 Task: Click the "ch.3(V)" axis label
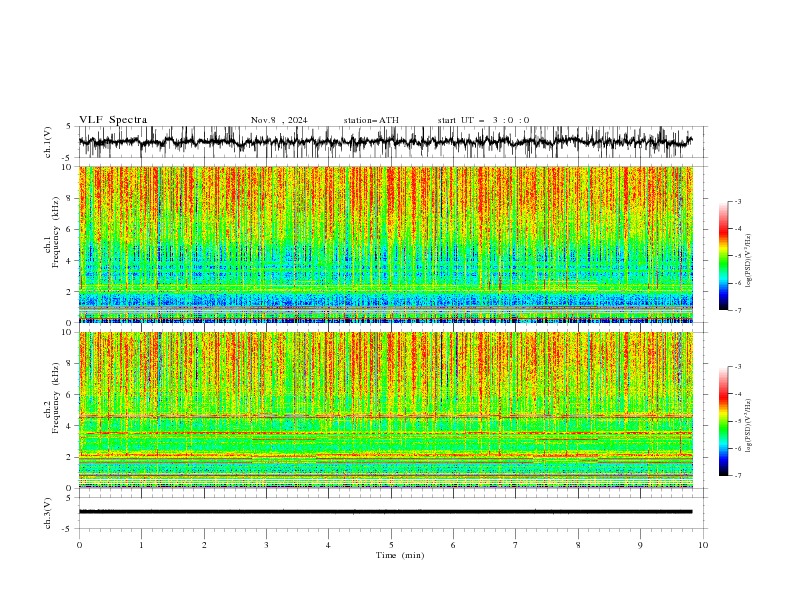(x=48, y=513)
